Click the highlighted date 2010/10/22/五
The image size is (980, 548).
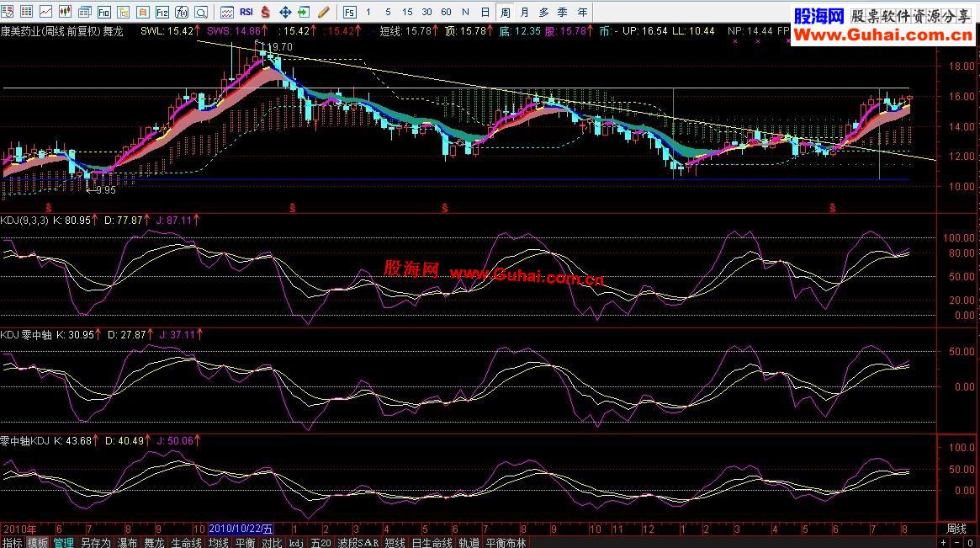pos(241,529)
